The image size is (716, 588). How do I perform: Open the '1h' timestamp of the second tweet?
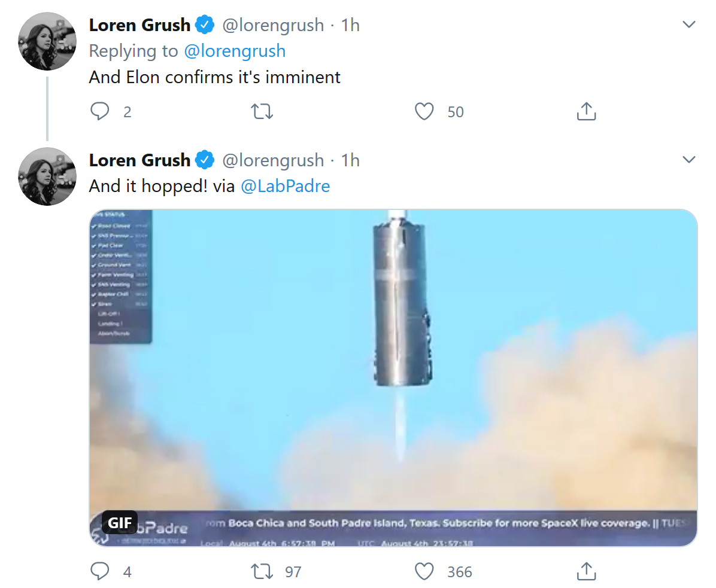(350, 160)
